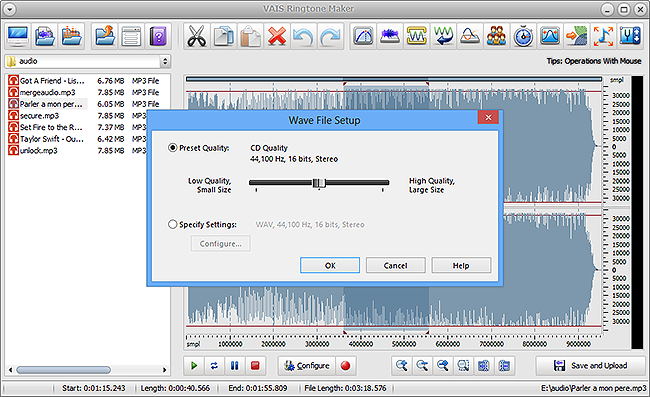Click the quality slider handle
Viewport: 650px width, 397px height.
pyautogui.click(x=319, y=183)
